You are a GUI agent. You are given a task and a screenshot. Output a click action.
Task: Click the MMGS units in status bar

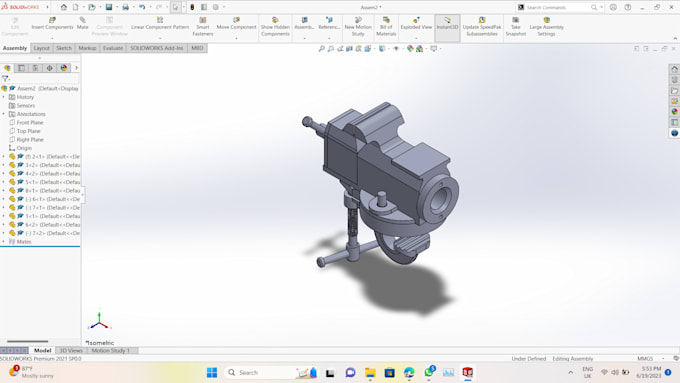click(645, 359)
